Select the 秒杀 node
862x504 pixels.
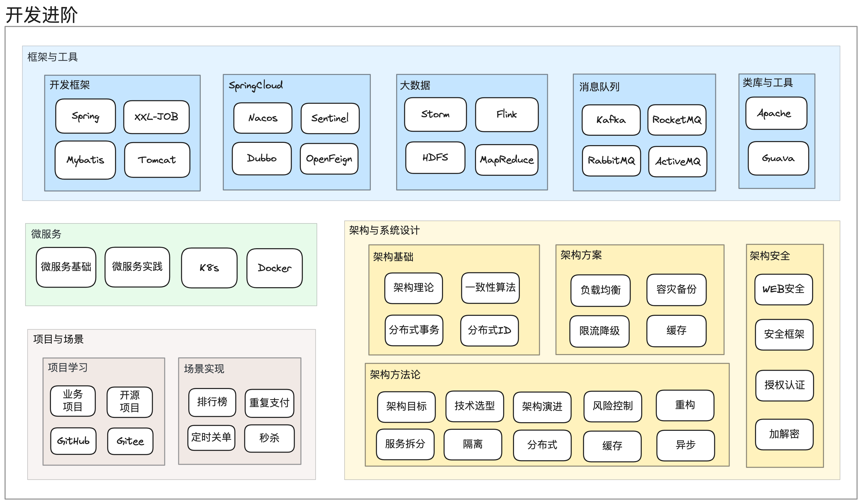click(269, 439)
